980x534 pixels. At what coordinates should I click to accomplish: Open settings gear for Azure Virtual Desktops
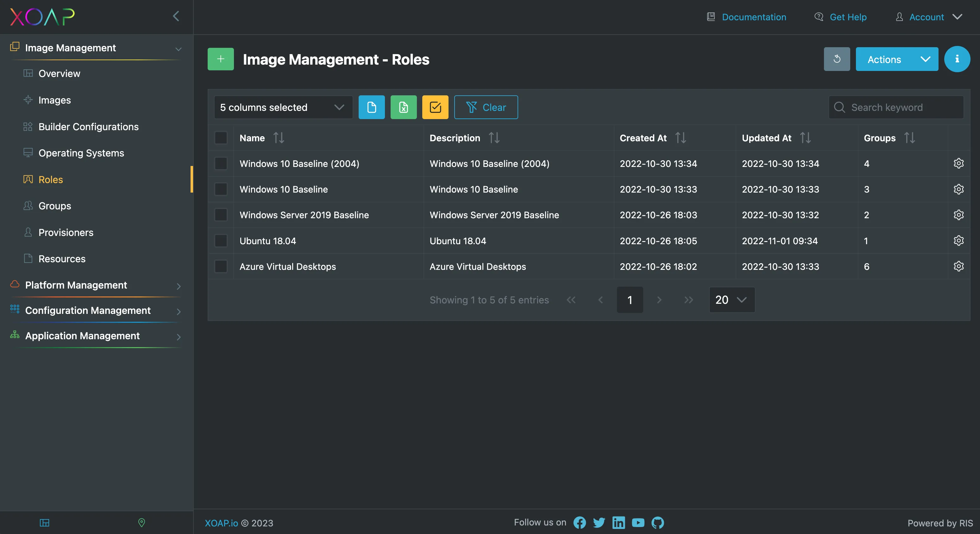pyautogui.click(x=958, y=266)
